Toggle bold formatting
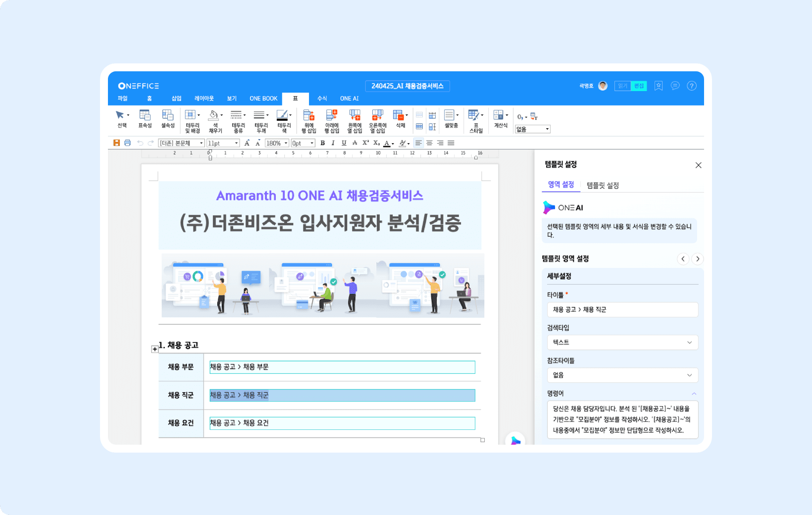 (322, 143)
